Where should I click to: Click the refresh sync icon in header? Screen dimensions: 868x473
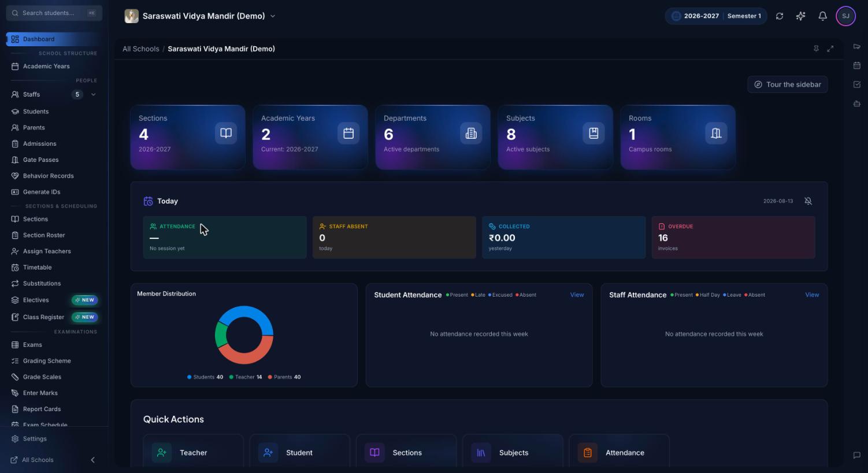tap(780, 16)
